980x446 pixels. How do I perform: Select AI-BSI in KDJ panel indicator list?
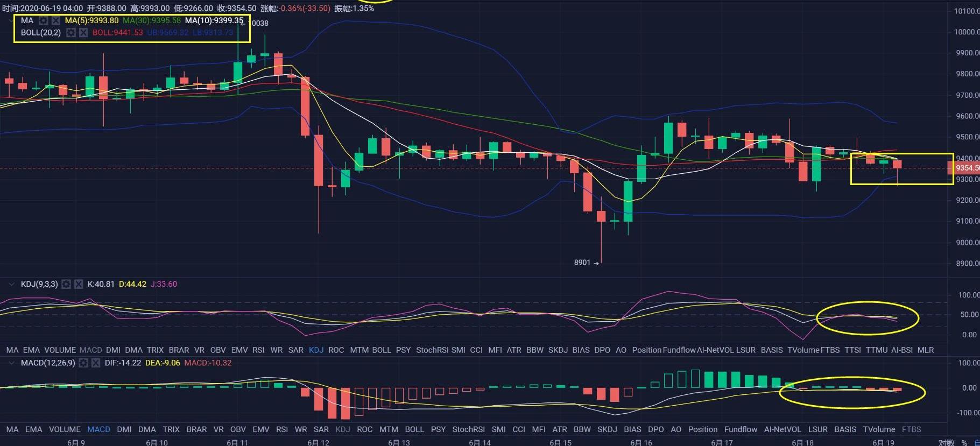[901, 350]
